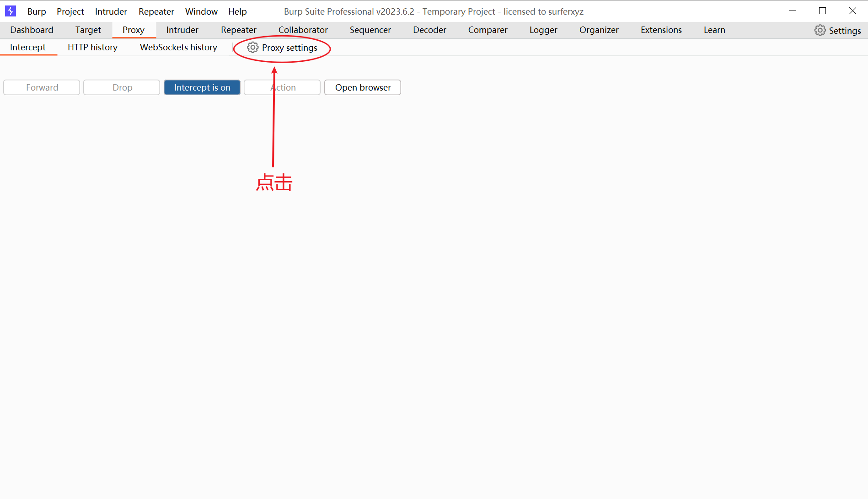This screenshot has width=868, height=499.
Task: Open the Project menu
Action: (70, 11)
